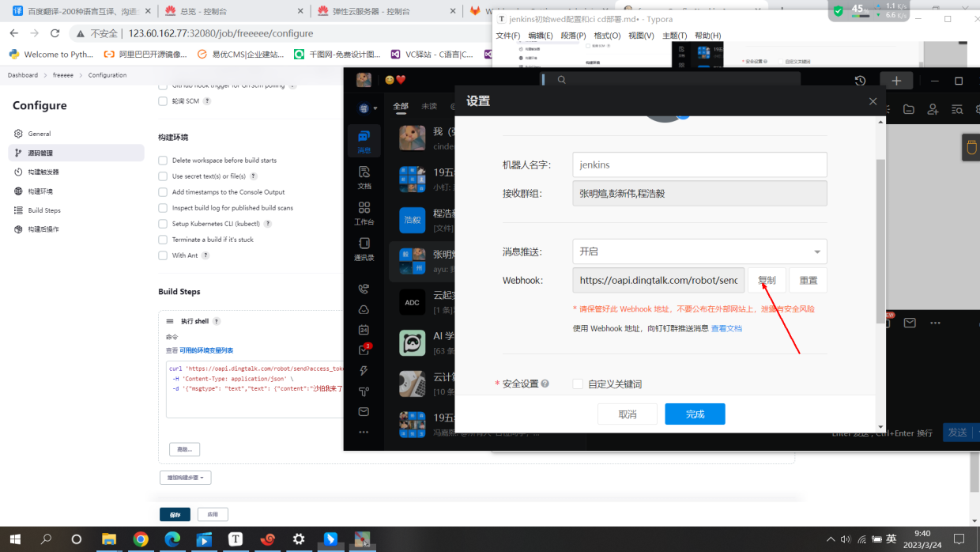This screenshot has height=552, width=980.
Task: Click the settings dialog vertical scrollbar
Action: [880, 241]
